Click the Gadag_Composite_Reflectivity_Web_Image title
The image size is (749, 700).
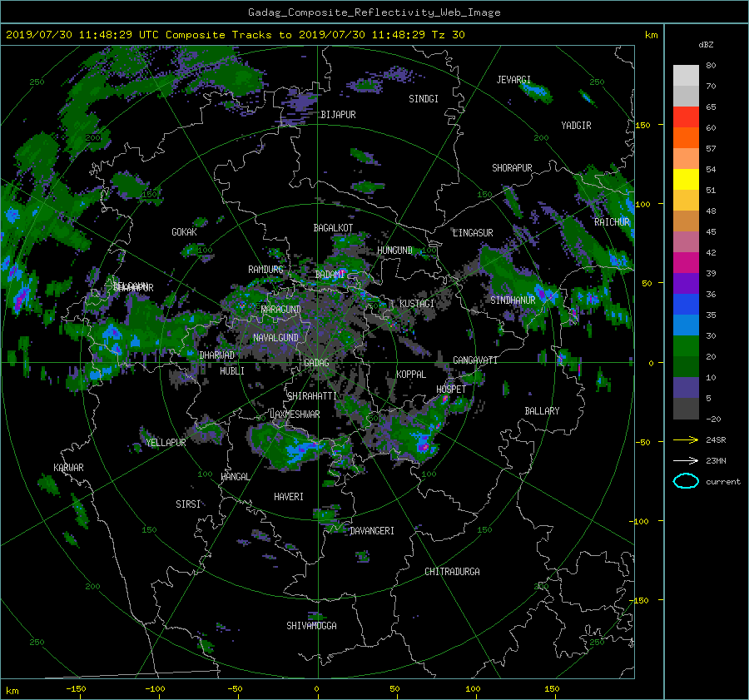[x=374, y=12]
